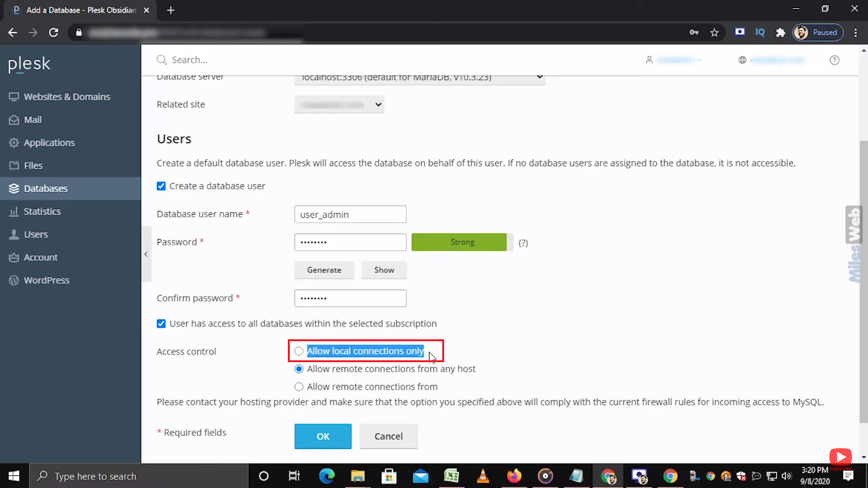The height and width of the screenshot is (488, 868).
Task: Click the help question mark icon
Action: point(834,60)
